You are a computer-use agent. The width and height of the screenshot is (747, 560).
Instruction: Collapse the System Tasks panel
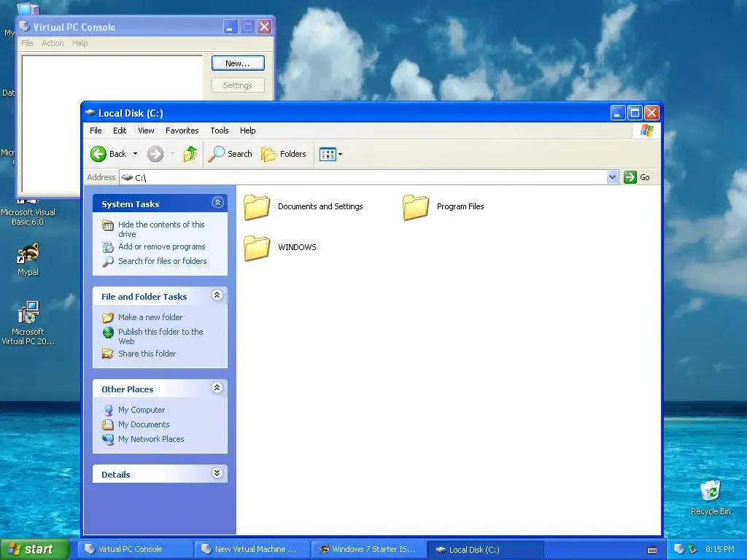[217, 203]
